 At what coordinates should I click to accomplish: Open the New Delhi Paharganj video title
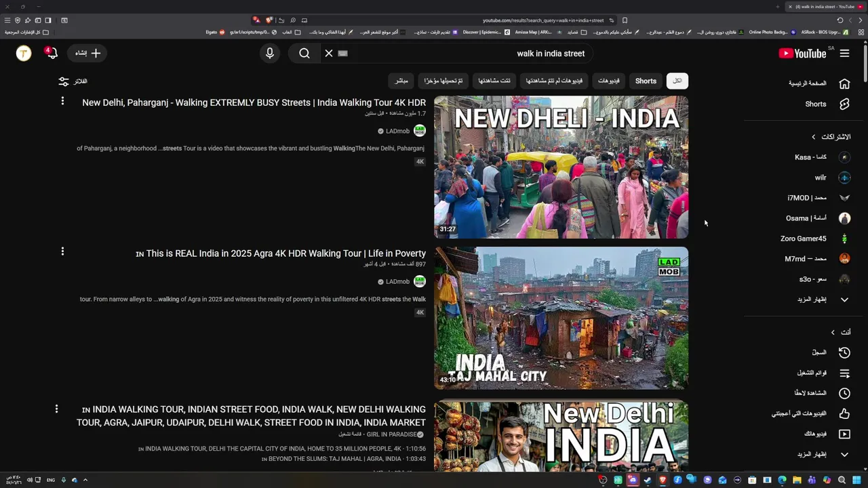[x=254, y=102]
